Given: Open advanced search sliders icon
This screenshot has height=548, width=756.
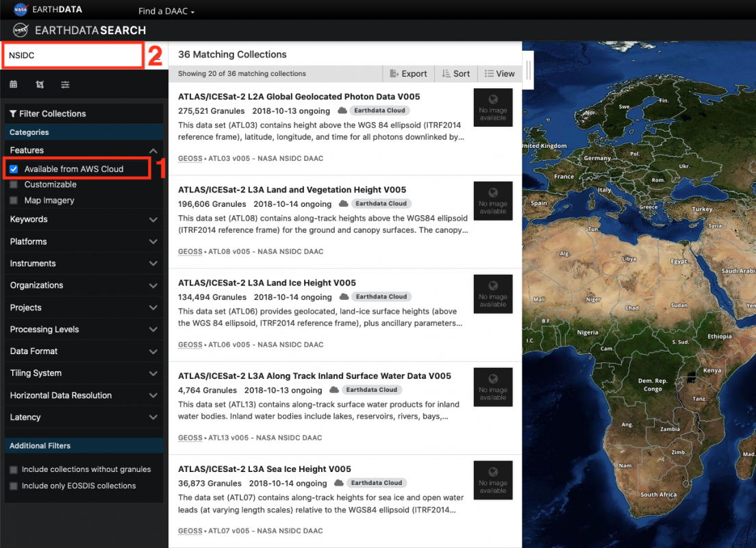Looking at the screenshot, I should point(65,84).
